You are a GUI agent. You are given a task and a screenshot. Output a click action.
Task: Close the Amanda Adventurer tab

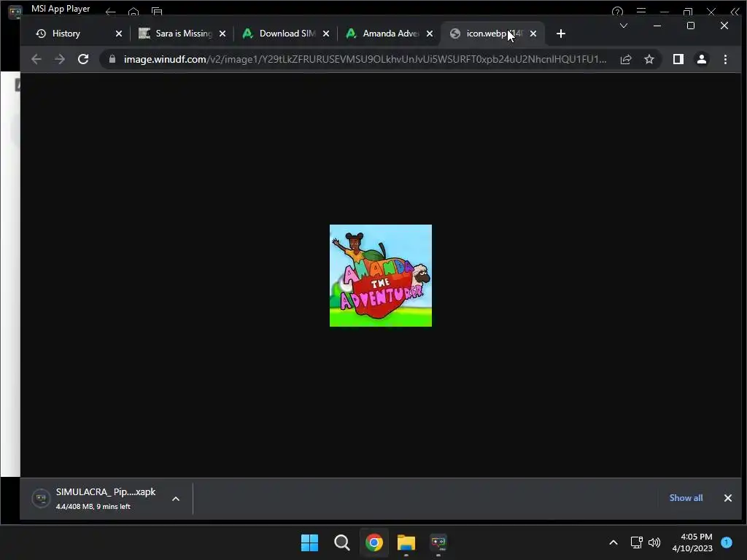tap(430, 34)
